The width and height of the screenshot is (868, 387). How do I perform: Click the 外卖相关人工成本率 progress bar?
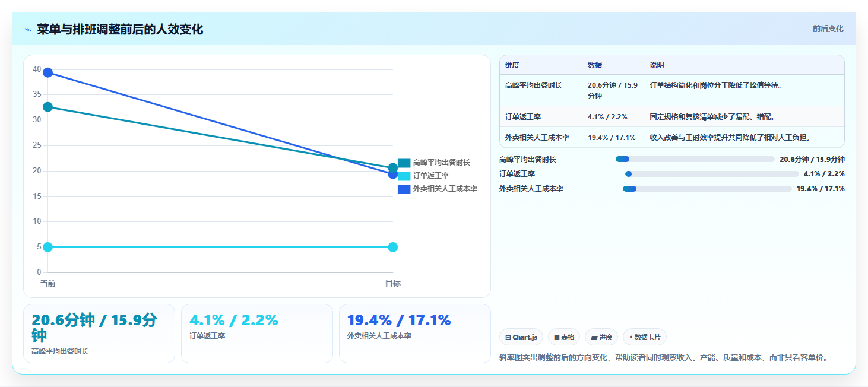pos(707,189)
